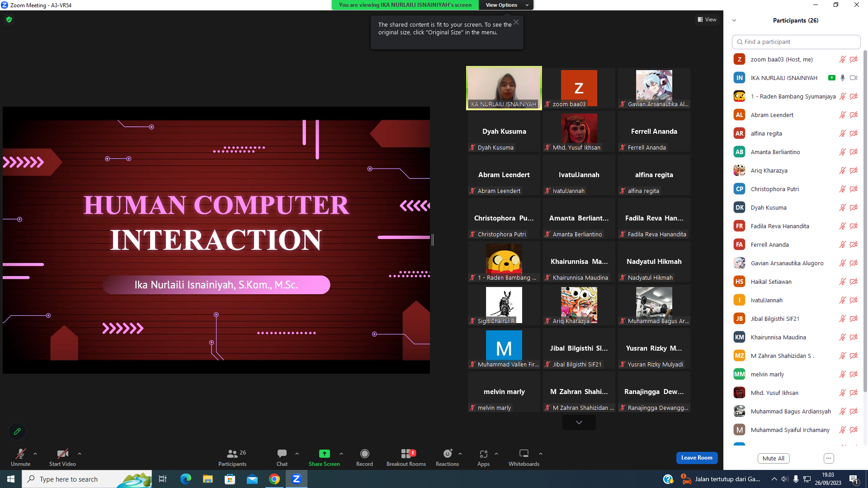
Task: Open reactions options arrow
Action: pyautogui.click(x=460, y=454)
